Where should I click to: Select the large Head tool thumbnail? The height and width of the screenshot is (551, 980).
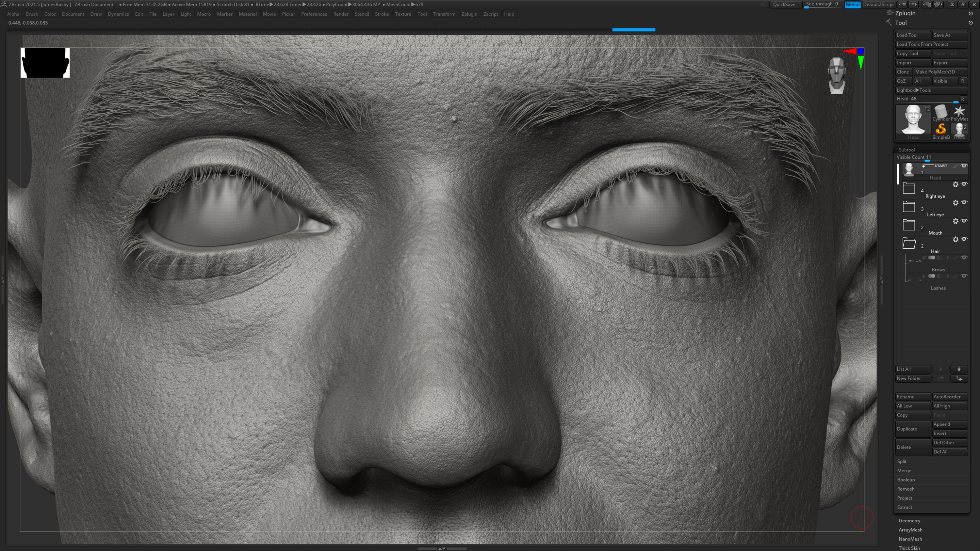[913, 120]
